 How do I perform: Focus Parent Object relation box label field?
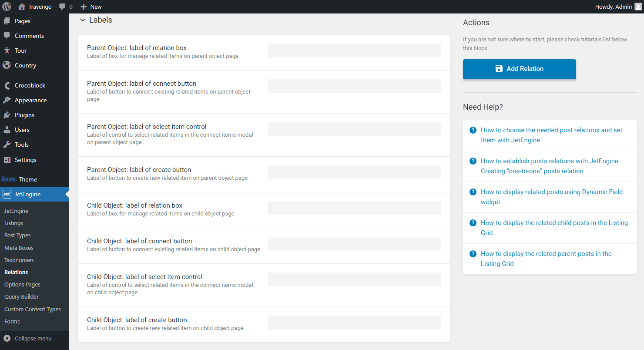354,50
